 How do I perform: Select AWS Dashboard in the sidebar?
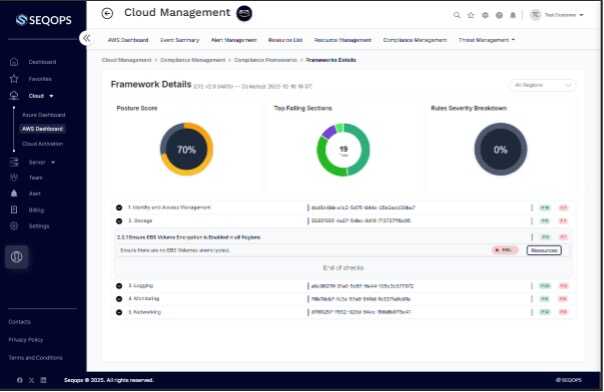(42, 129)
